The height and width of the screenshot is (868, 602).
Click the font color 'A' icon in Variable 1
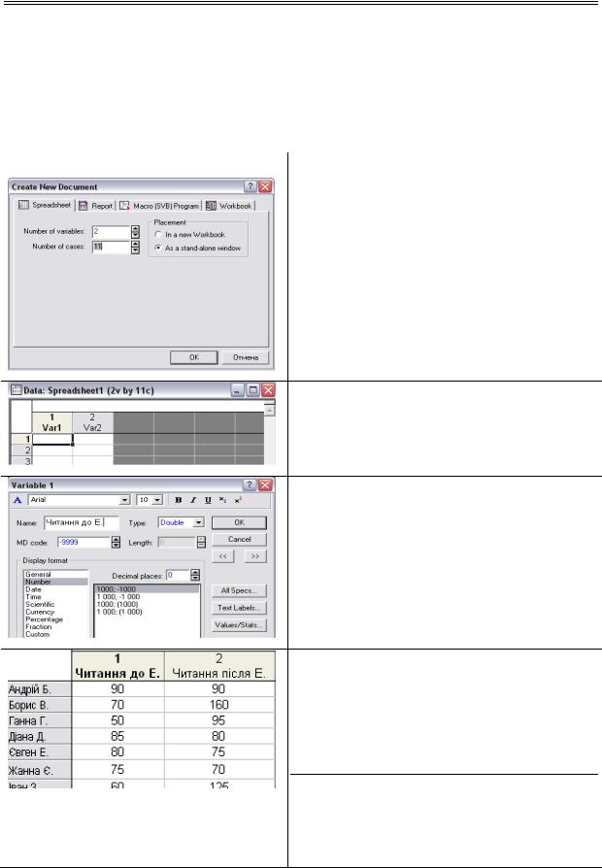(x=17, y=500)
